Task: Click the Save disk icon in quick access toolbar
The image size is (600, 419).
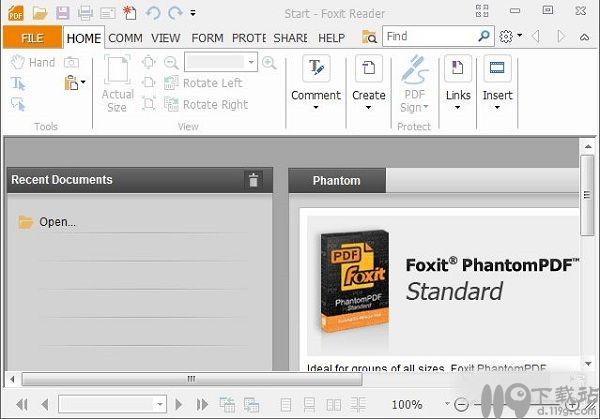Action: coord(62,13)
